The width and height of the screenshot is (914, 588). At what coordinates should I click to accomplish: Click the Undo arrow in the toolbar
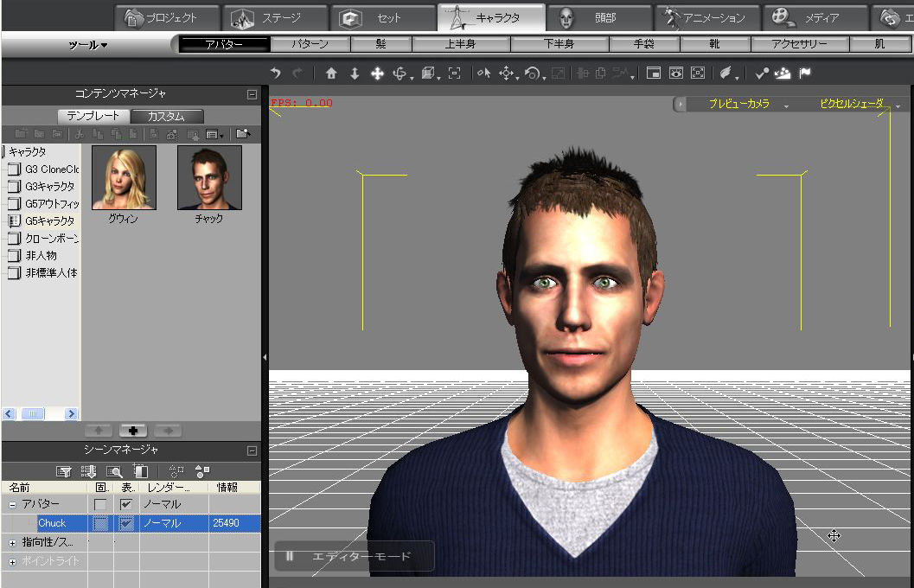point(276,74)
